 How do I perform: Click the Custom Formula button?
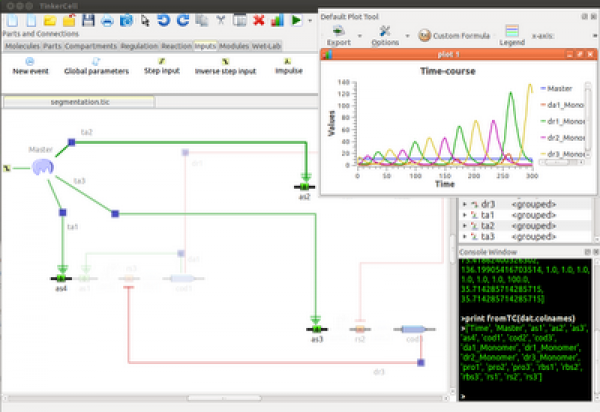click(x=453, y=36)
